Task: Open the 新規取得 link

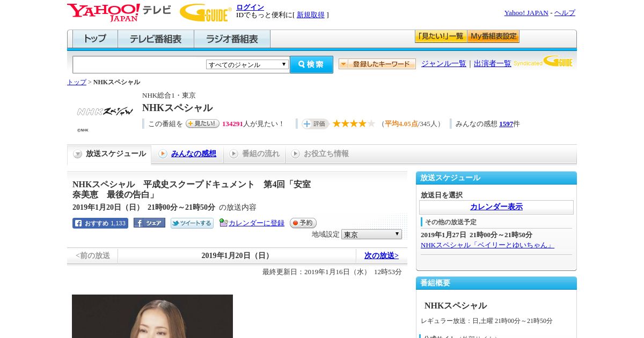Action: 311,15
